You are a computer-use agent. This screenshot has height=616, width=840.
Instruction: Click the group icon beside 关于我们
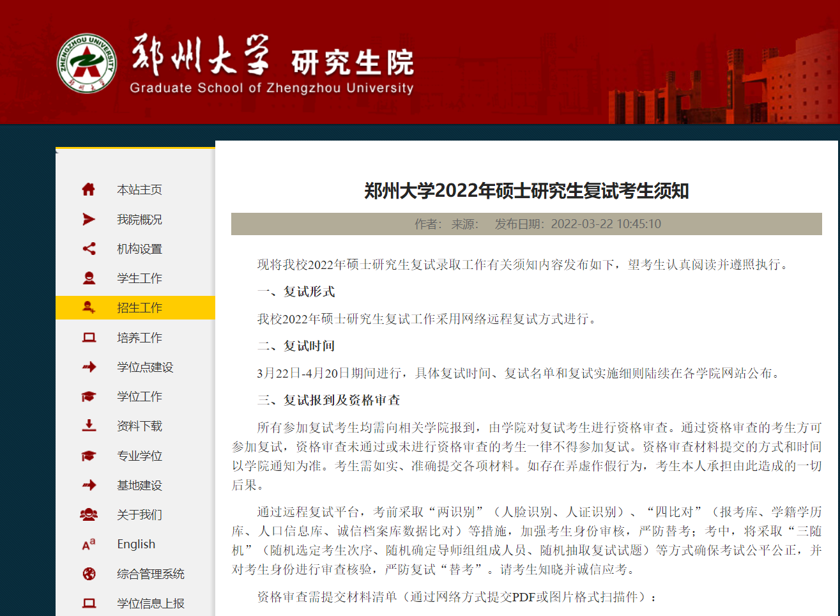(89, 514)
